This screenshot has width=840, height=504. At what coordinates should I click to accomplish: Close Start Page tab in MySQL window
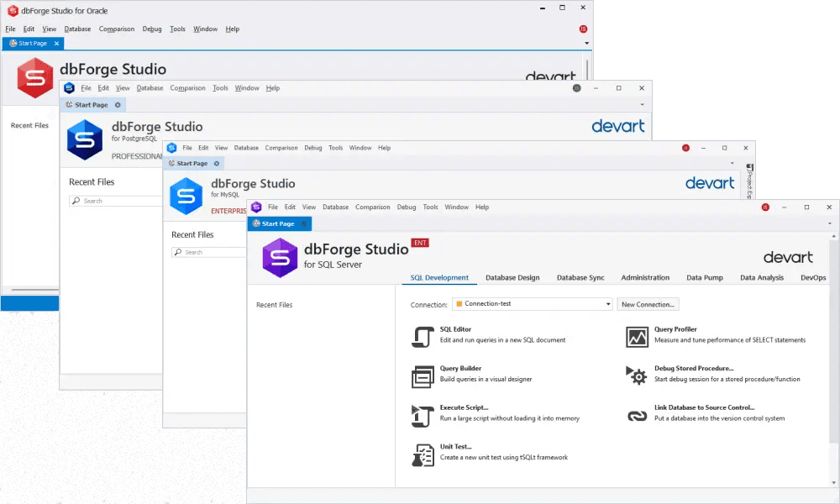pyautogui.click(x=217, y=163)
